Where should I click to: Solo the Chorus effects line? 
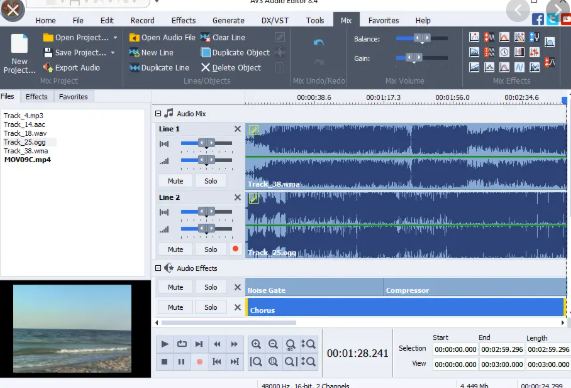pos(210,307)
